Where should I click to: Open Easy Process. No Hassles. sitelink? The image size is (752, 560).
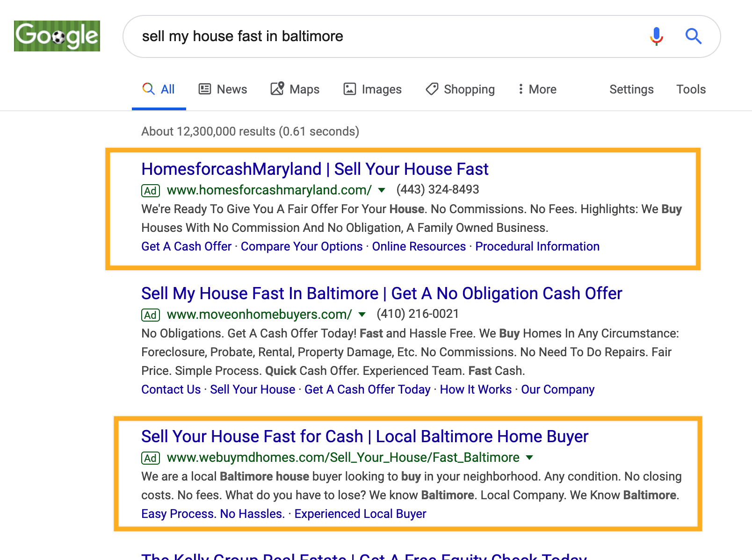tap(213, 514)
